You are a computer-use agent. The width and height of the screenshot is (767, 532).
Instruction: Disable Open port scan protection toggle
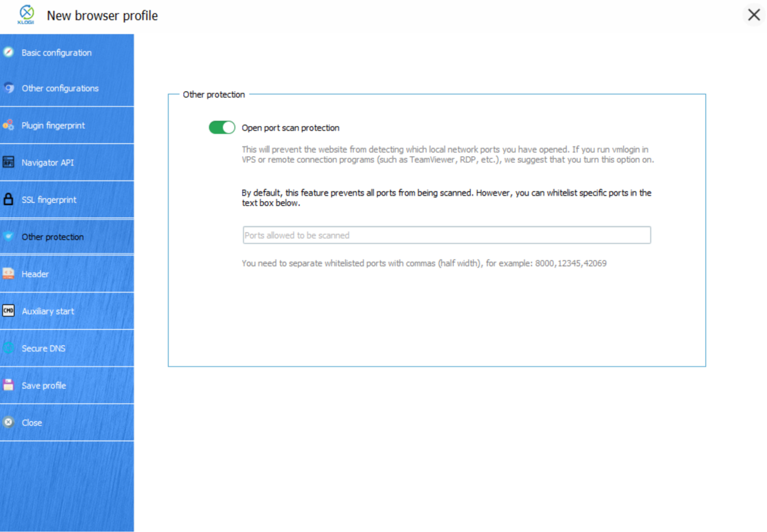click(x=222, y=127)
